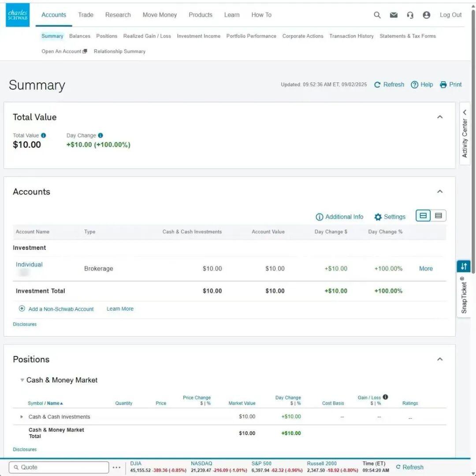Open the Research main menu
Viewport: 476px width, 476px height.
tap(118, 15)
